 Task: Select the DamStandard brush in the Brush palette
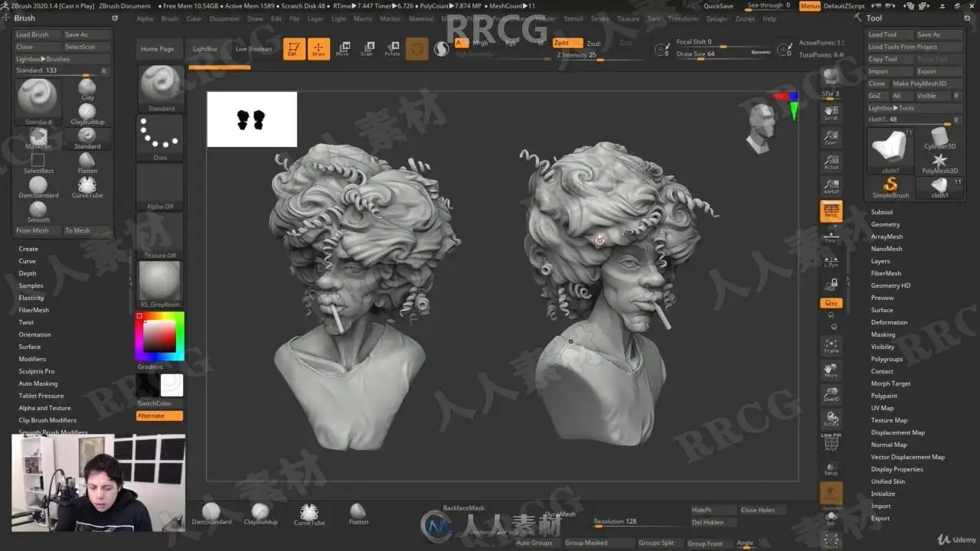click(38, 187)
